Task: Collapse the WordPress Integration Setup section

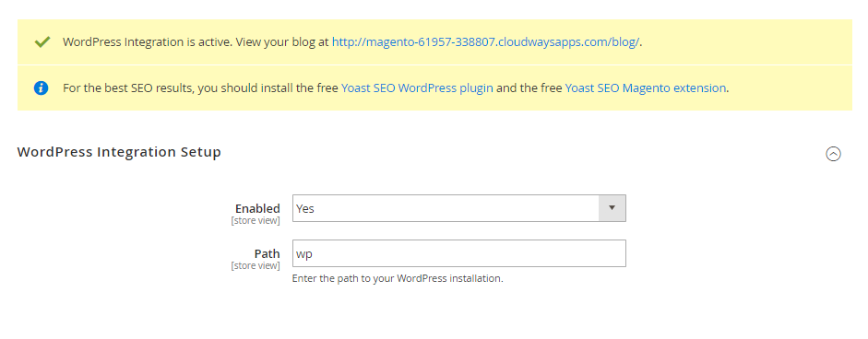Action: (x=833, y=154)
